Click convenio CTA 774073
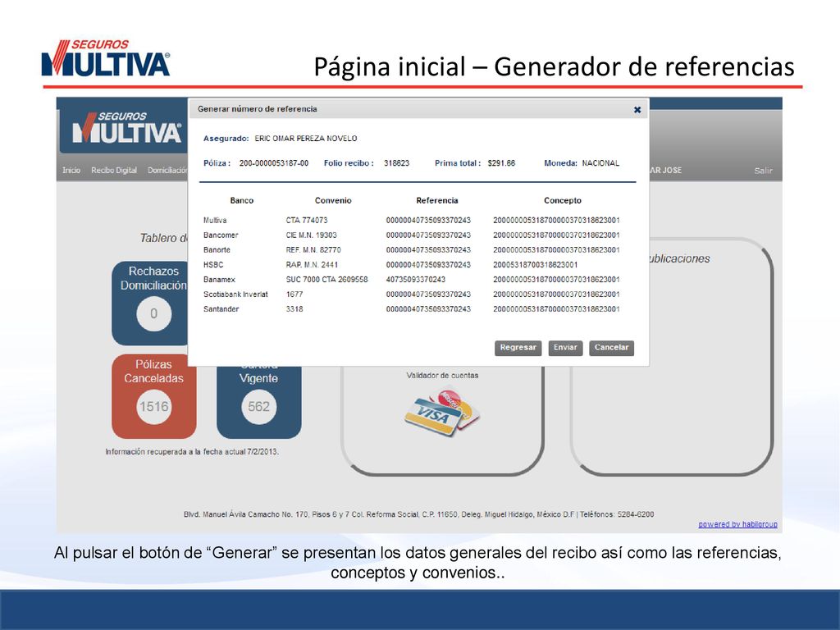Viewport: 840px width, 630px height. pyautogui.click(x=307, y=220)
